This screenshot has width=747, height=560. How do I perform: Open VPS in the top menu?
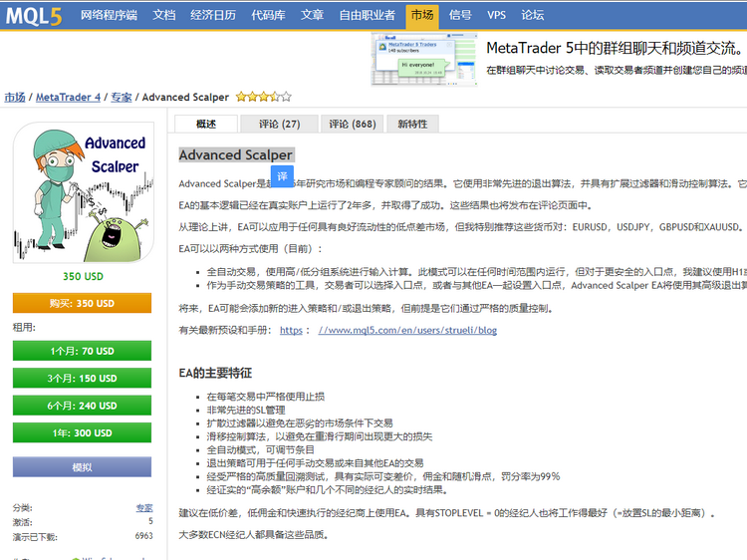pyautogui.click(x=496, y=15)
